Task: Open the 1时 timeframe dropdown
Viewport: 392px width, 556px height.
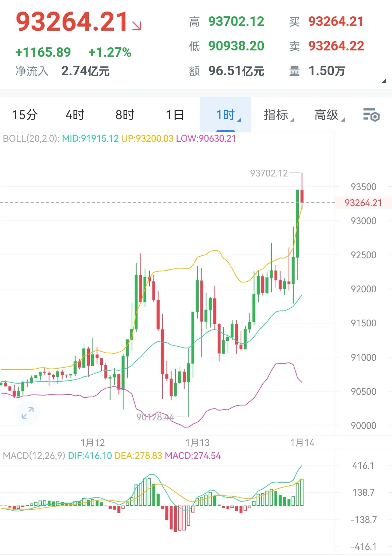Action: (x=226, y=115)
